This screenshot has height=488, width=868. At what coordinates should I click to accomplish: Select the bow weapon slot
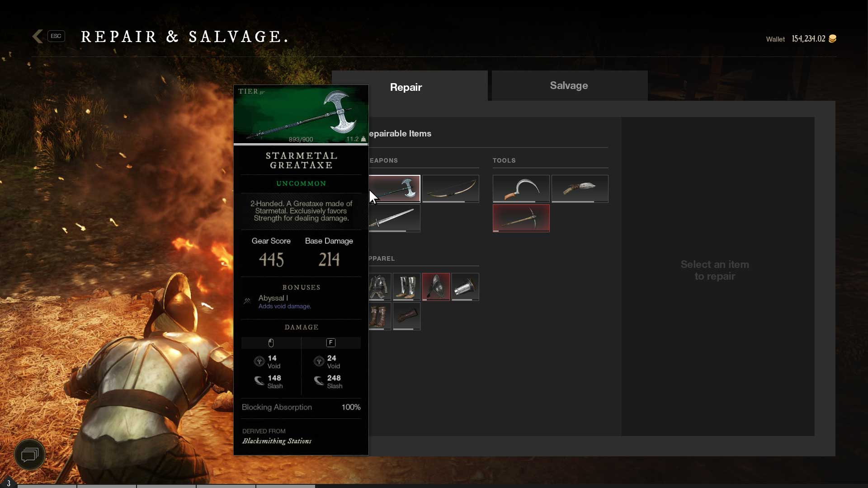[450, 188]
